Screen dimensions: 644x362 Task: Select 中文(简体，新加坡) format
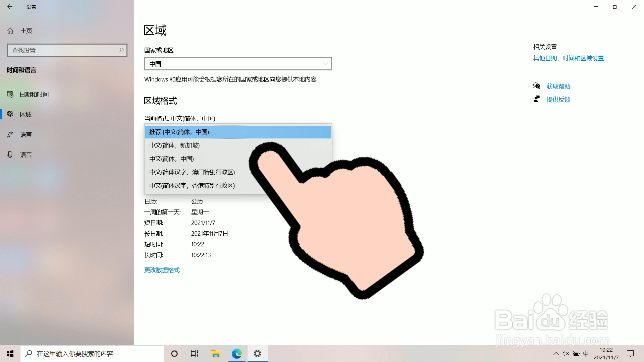pos(238,145)
